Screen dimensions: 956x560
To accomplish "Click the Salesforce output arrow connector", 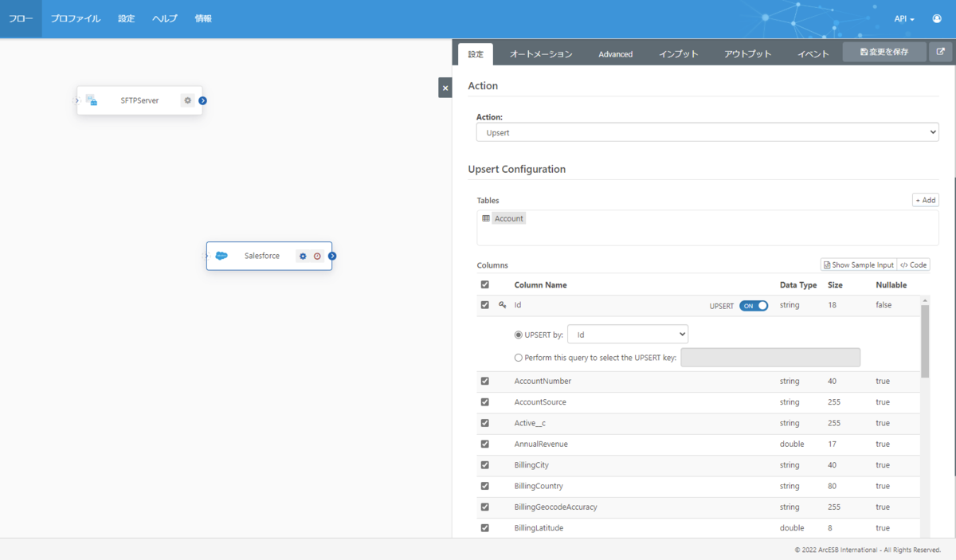I will (332, 256).
